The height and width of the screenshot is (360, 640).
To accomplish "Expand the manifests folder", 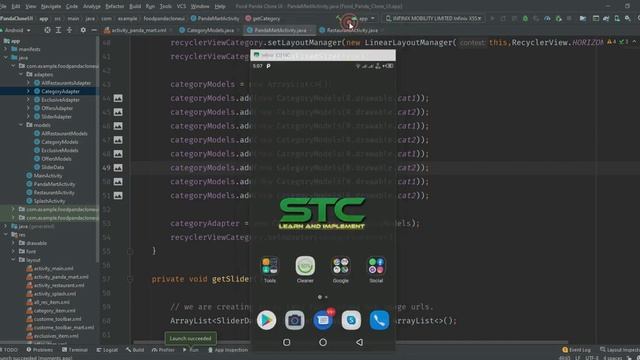I will coord(6,49).
